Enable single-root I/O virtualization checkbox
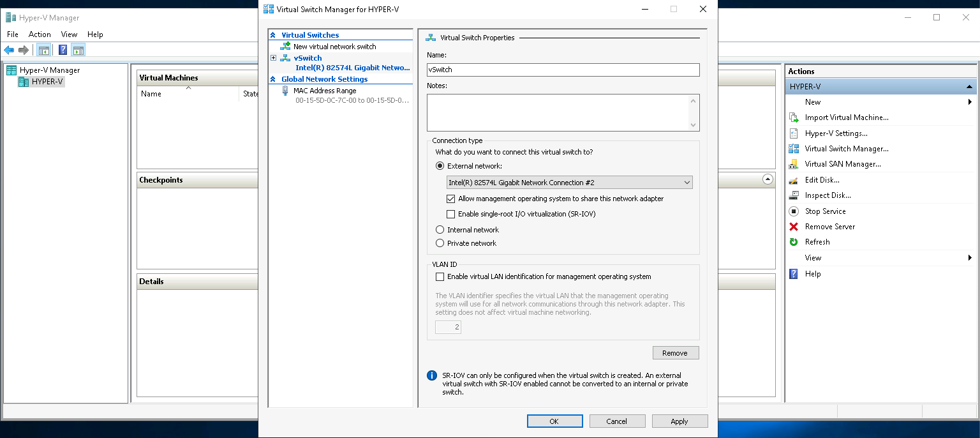This screenshot has height=438, width=980. tap(451, 214)
